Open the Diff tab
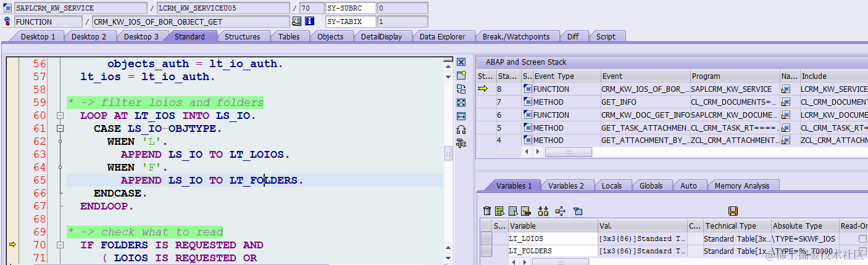Image resolution: width=868 pixels, height=265 pixels. (x=573, y=37)
